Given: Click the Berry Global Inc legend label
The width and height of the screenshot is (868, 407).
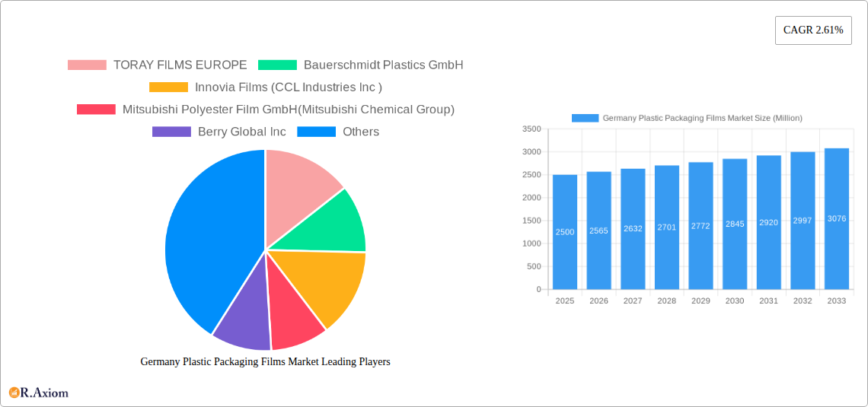Looking at the screenshot, I should coord(242,132).
